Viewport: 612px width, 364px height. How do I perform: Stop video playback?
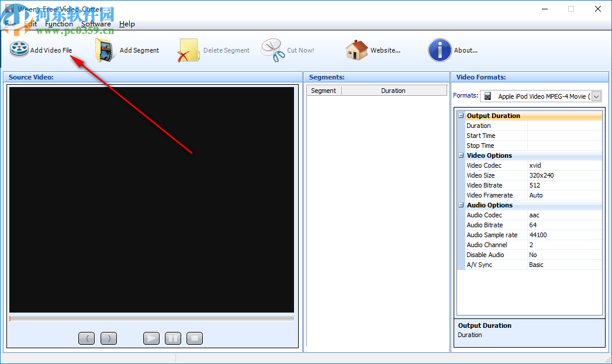tap(195, 338)
